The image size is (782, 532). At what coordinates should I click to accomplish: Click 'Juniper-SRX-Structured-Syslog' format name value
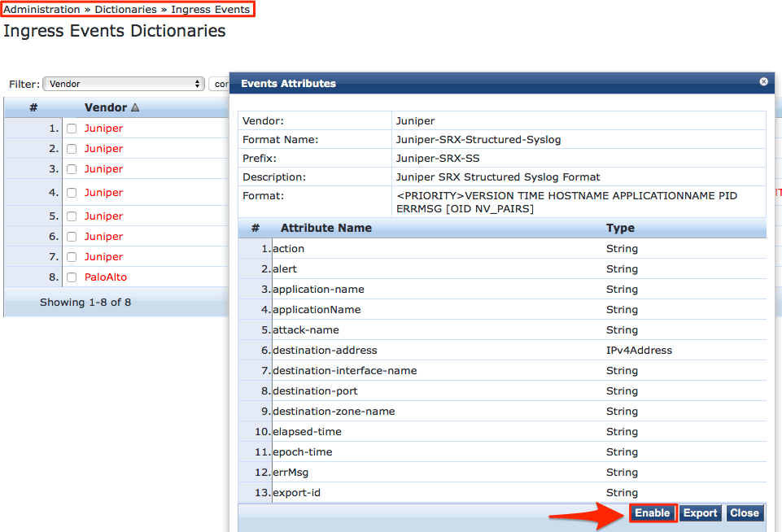tap(478, 140)
